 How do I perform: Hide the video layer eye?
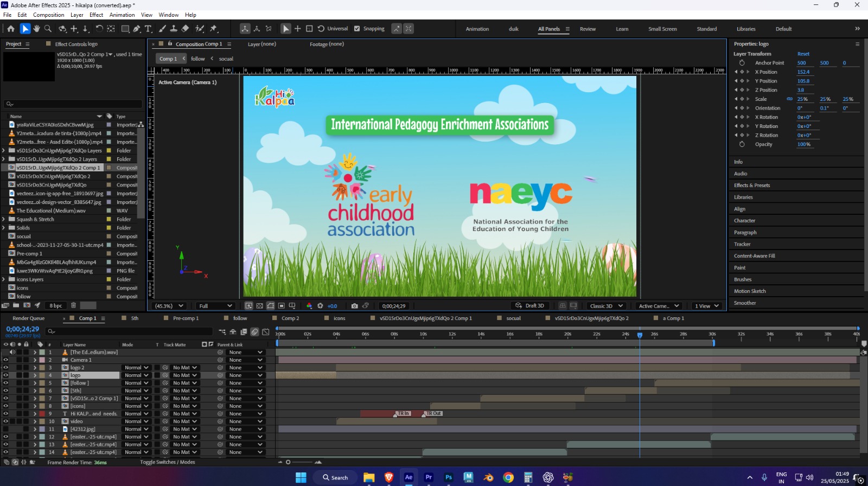pyautogui.click(x=6, y=421)
